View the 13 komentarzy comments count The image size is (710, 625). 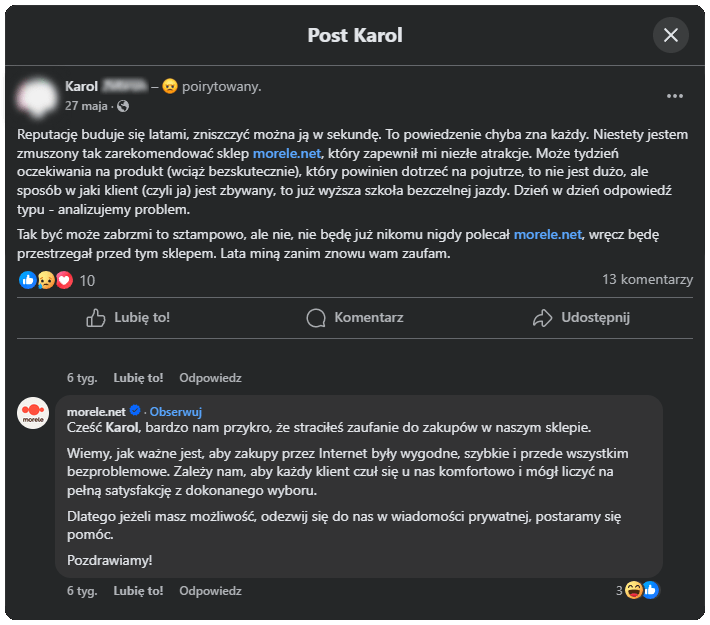[647, 280]
